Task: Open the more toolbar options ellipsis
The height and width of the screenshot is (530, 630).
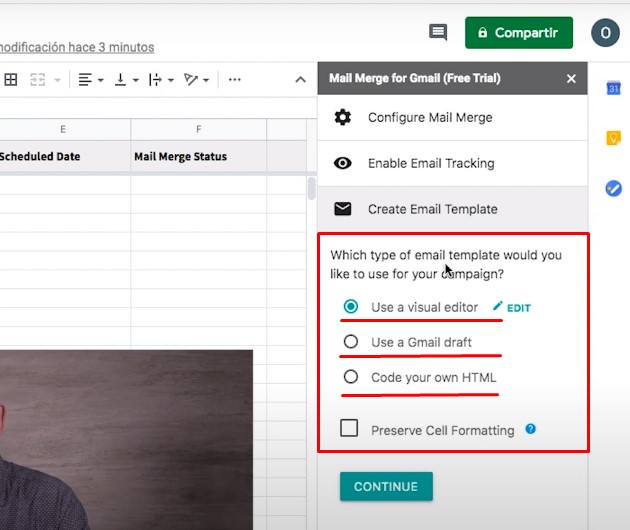Action: click(x=235, y=80)
